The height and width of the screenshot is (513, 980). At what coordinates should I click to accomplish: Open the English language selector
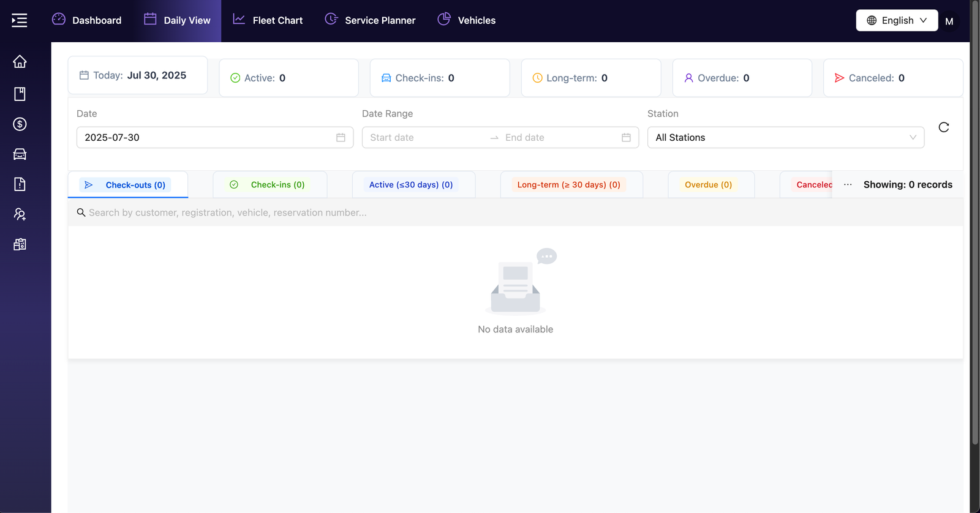pyautogui.click(x=896, y=21)
